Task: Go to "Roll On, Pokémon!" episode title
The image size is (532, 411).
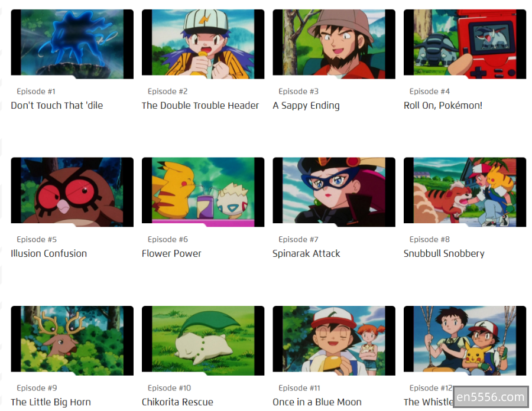Action: (443, 105)
